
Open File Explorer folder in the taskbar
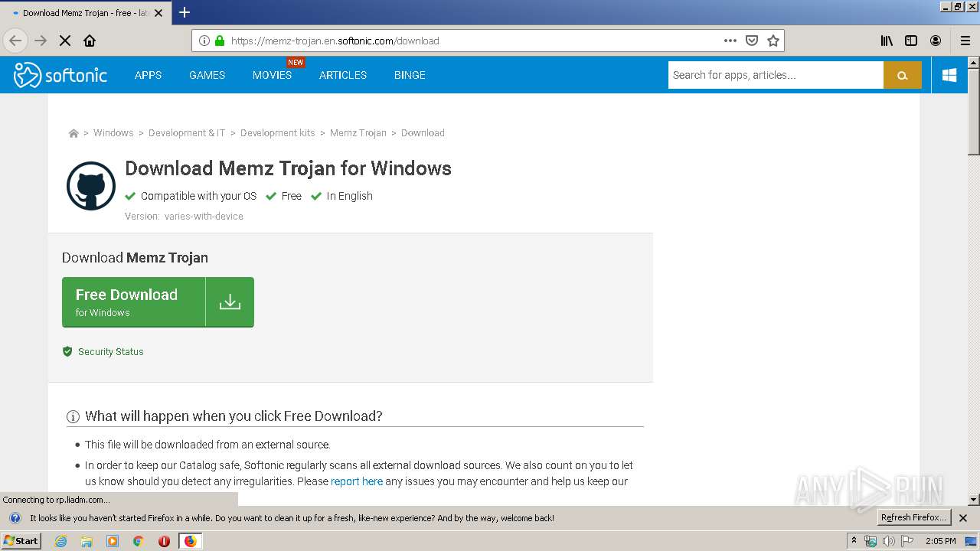click(x=87, y=541)
